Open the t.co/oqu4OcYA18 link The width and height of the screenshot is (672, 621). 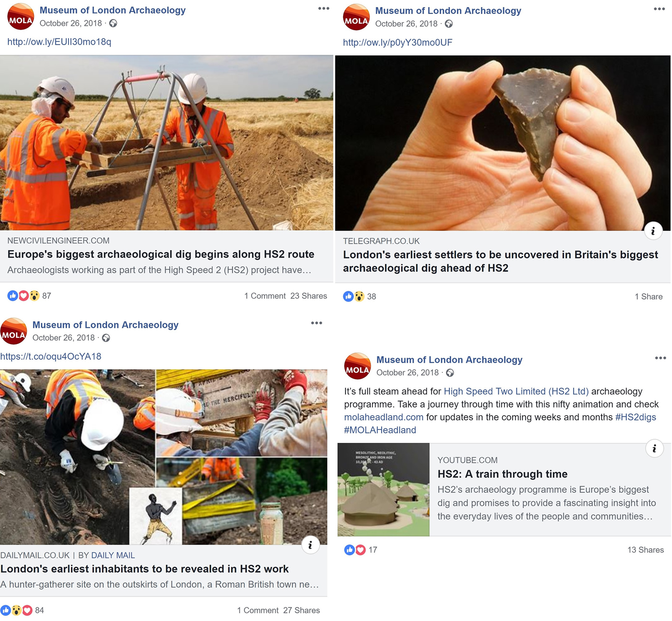(51, 357)
